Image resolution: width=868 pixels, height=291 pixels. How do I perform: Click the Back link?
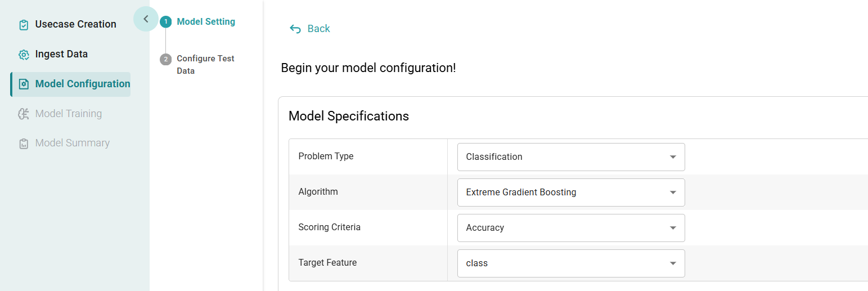(318, 29)
